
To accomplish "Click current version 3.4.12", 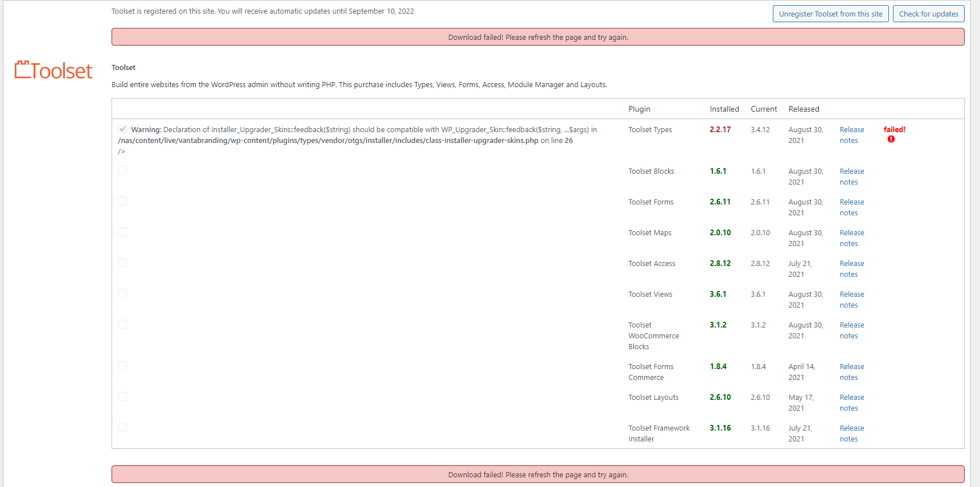I will click(x=760, y=130).
